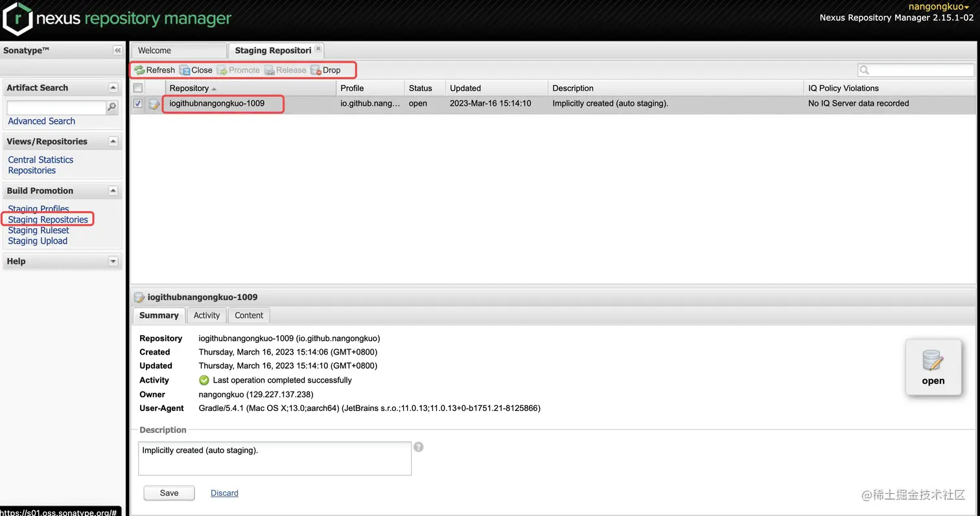Click the Profile column header
This screenshot has height=516, width=980.
point(370,88)
